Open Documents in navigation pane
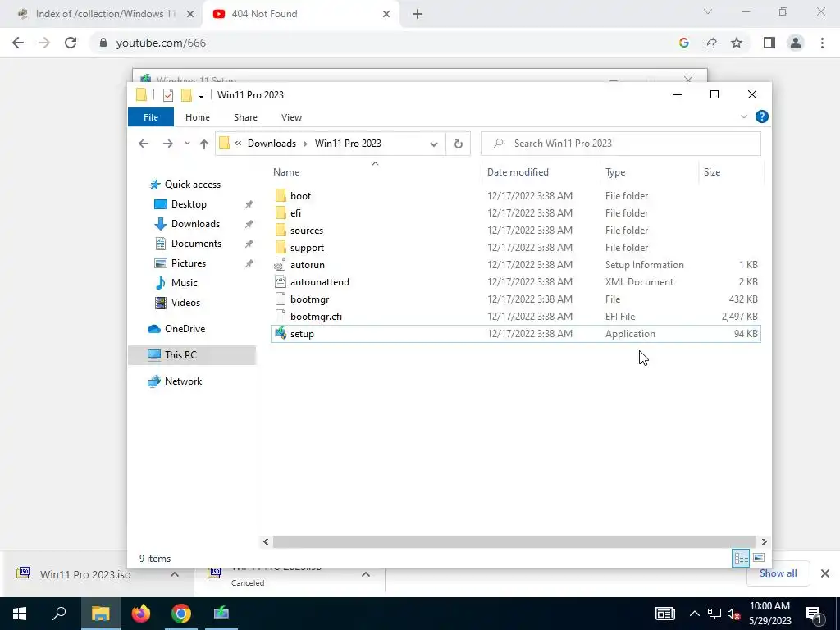 tap(196, 244)
